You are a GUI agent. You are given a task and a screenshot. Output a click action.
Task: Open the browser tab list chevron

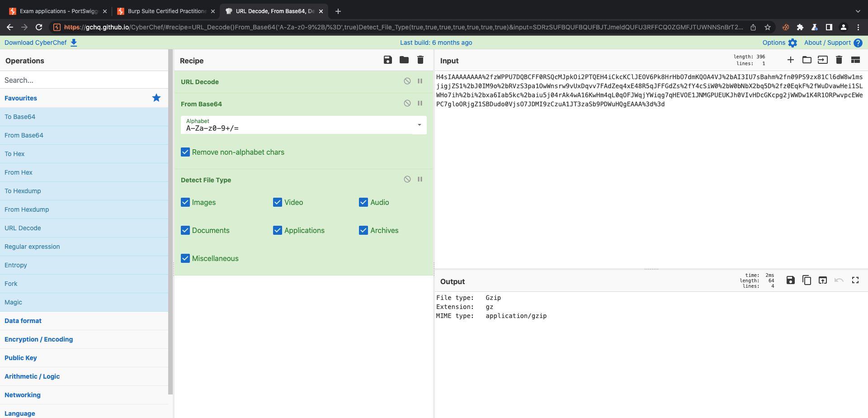click(858, 11)
